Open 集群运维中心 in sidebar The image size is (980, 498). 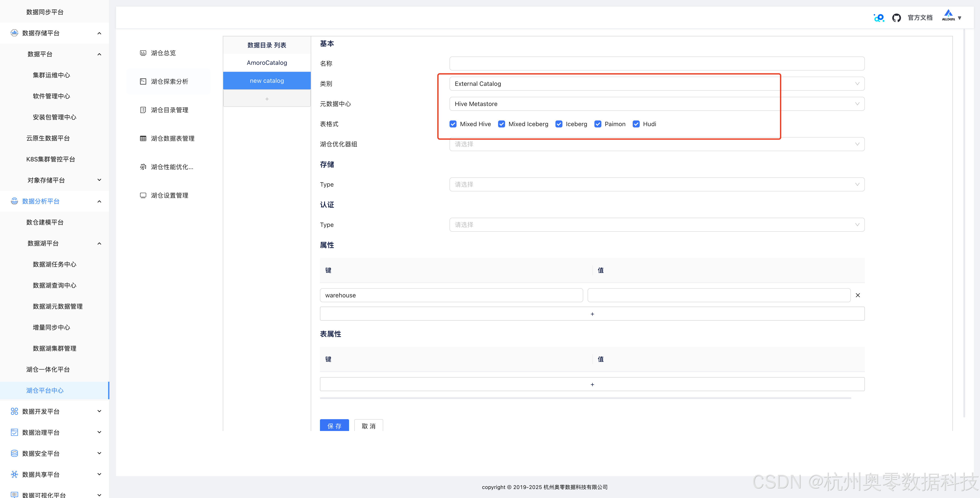(51, 75)
